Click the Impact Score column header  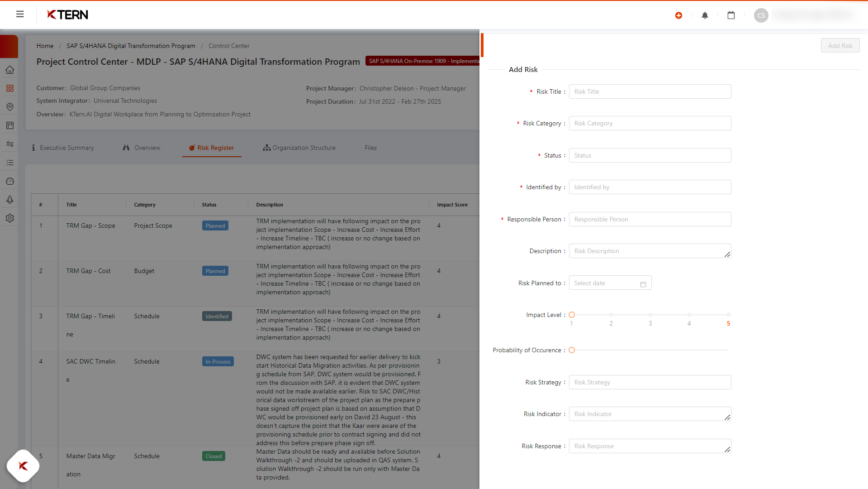click(452, 205)
